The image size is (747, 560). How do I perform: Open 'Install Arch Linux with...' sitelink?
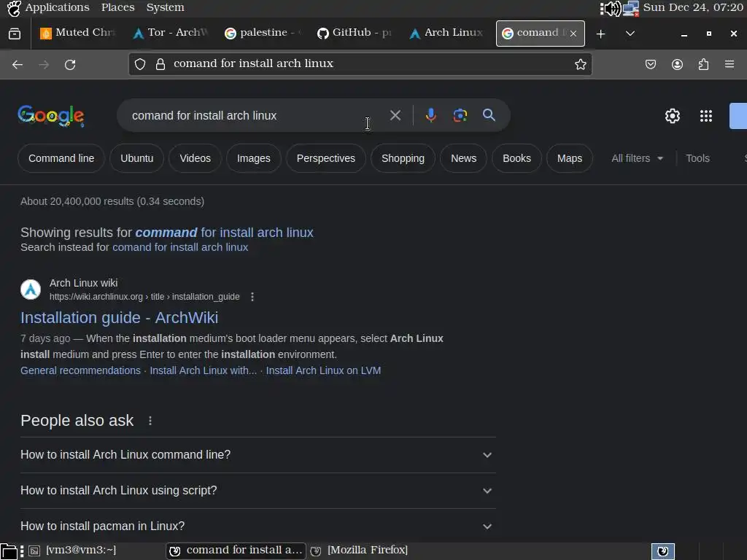pos(203,370)
